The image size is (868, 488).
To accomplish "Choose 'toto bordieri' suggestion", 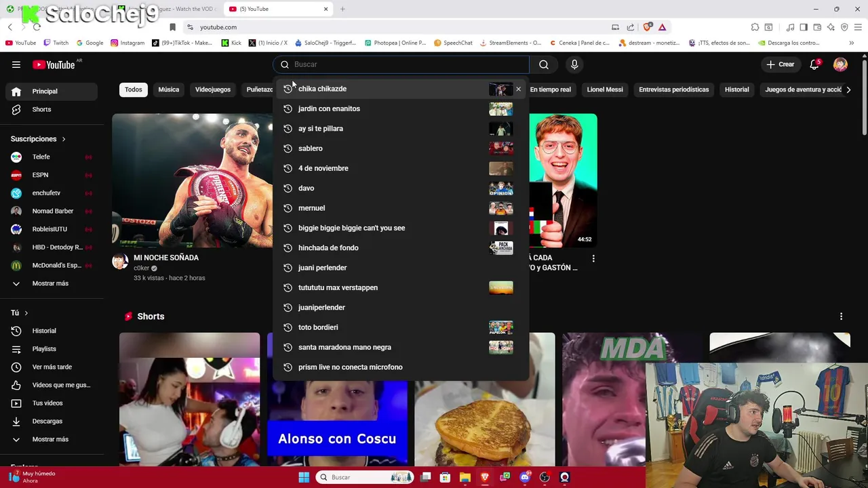I will [x=401, y=327].
